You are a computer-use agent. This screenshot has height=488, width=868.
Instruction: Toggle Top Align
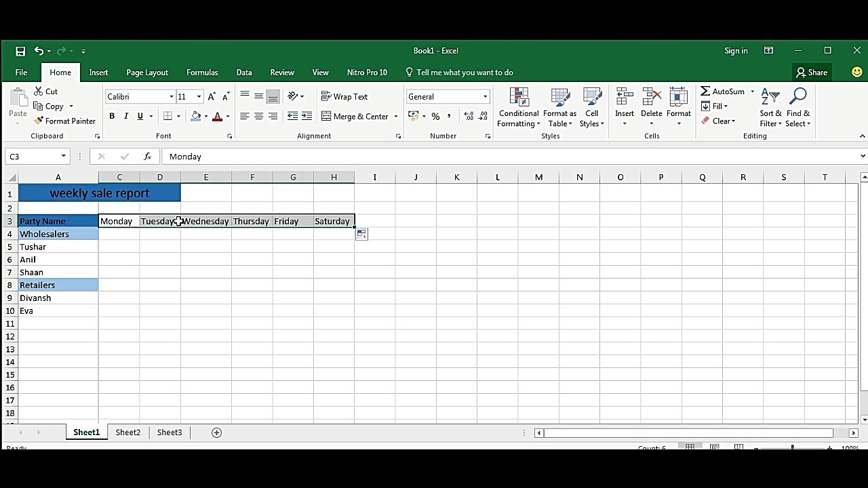coord(245,96)
